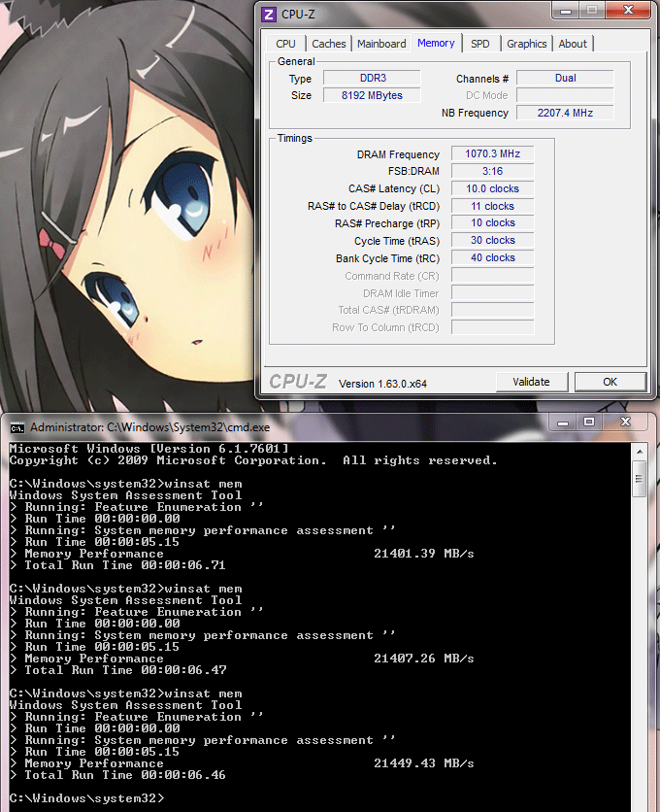Minimize the cmd.exe console window
The image size is (660, 812).
click(x=563, y=423)
